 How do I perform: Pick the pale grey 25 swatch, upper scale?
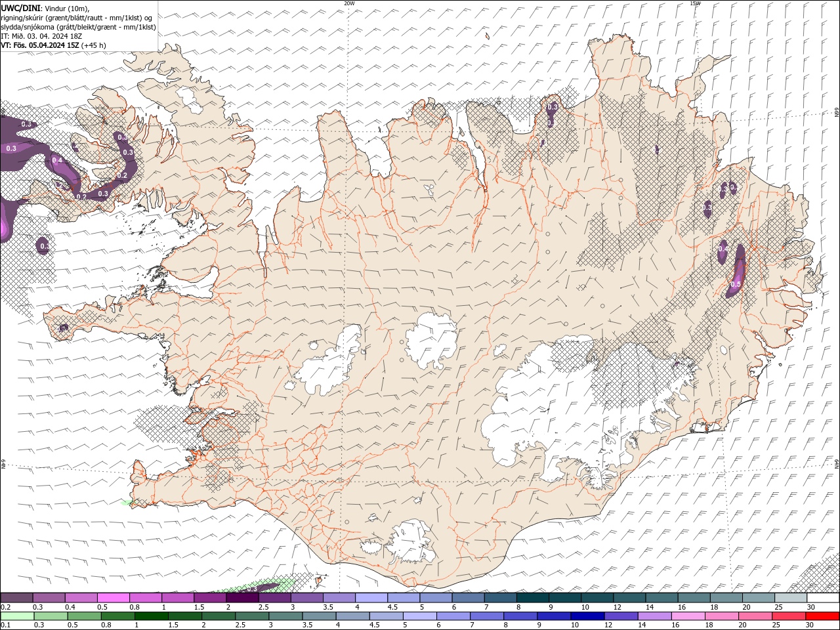[x=791, y=597]
